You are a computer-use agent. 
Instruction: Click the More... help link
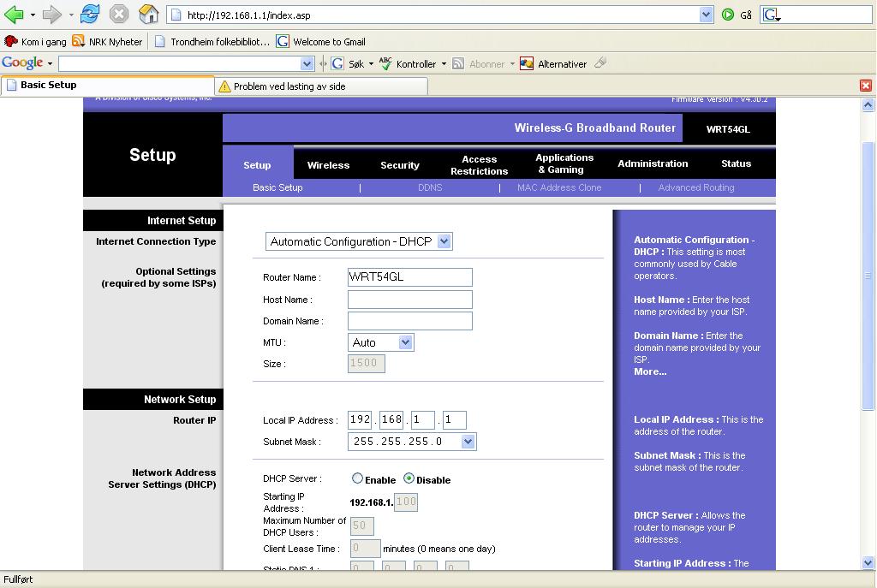pos(649,371)
